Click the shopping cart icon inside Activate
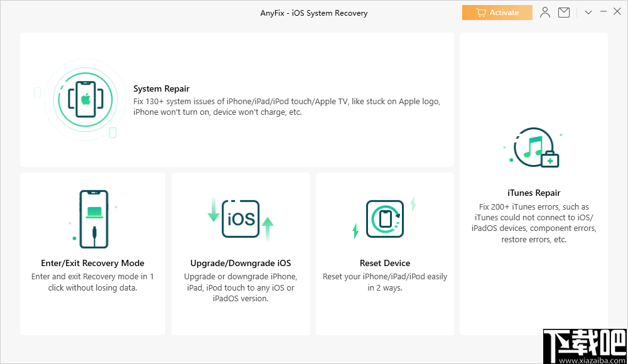Viewport: 628px width, 364px height. (480, 12)
